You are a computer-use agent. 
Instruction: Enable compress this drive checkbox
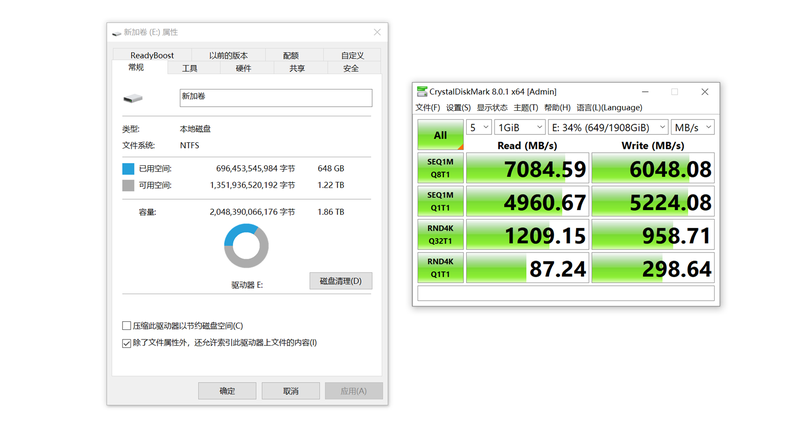pos(127,325)
